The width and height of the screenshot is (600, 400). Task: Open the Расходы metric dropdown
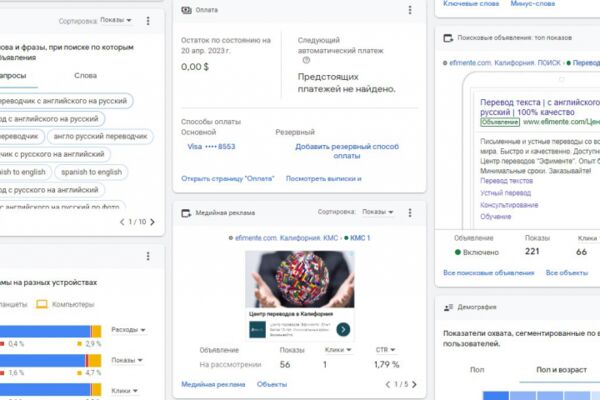point(128,330)
